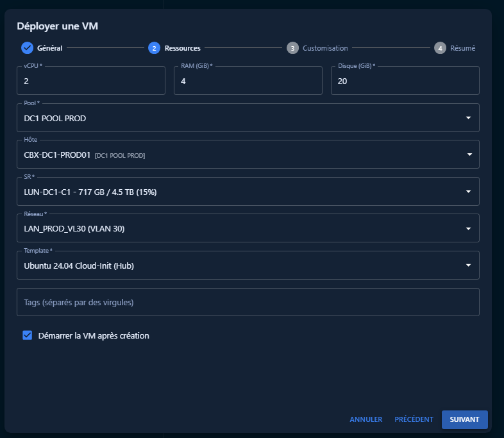Focus the RAM (GiB) input field

pyautogui.click(x=248, y=81)
